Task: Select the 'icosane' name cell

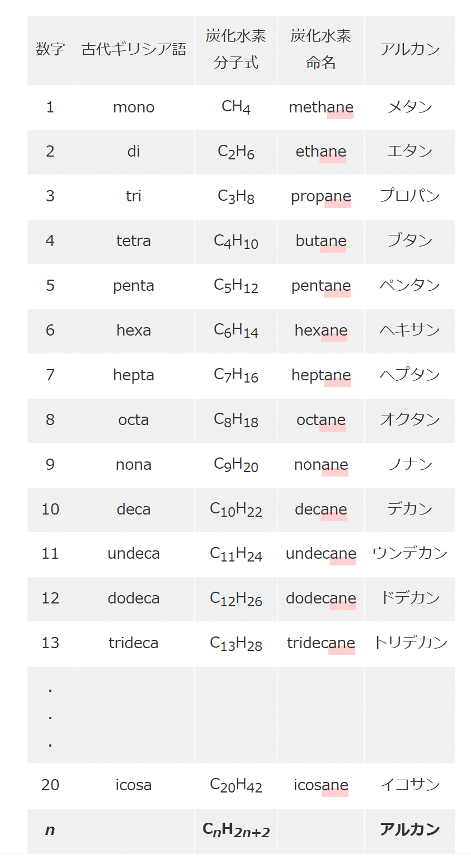Action: point(321,786)
